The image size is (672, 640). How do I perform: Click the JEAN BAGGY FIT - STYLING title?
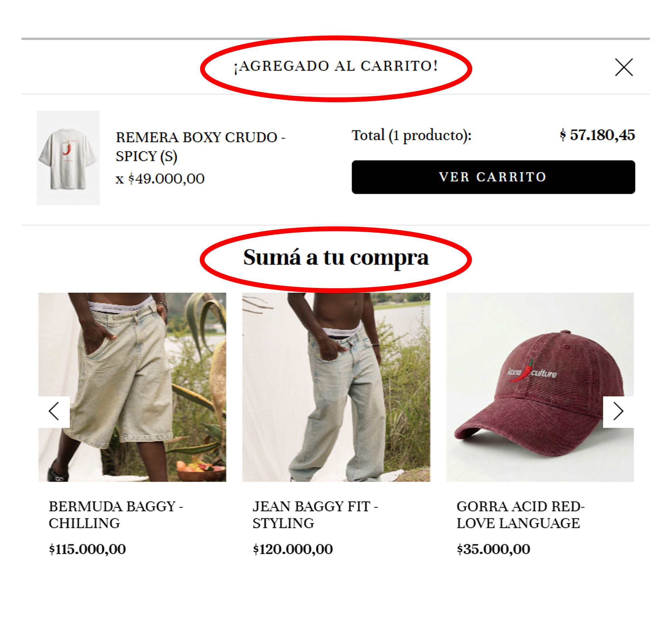pyautogui.click(x=315, y=515)
